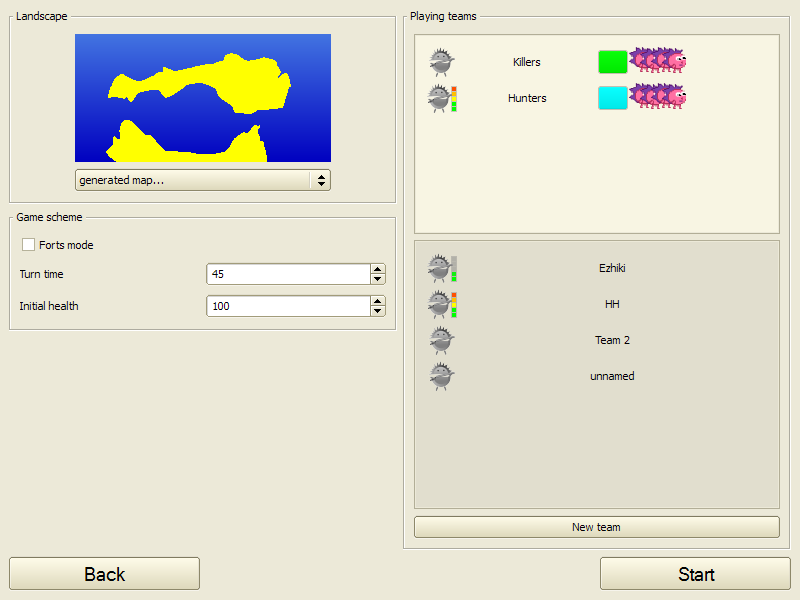Select the Hunters team name

527,98
